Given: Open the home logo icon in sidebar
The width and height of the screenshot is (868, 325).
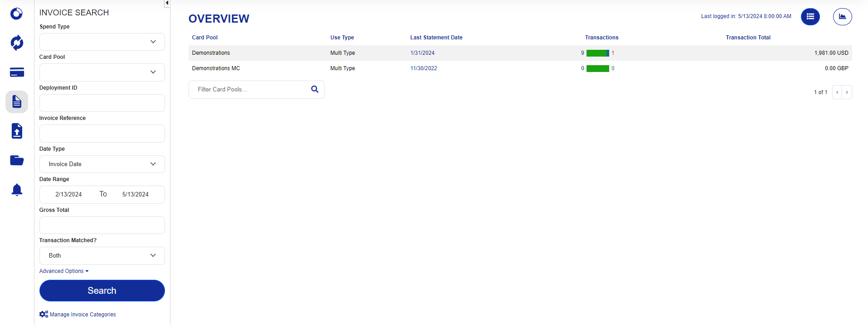Looking at the screenshot, I should pyautogui.click(x=17, y=14).
